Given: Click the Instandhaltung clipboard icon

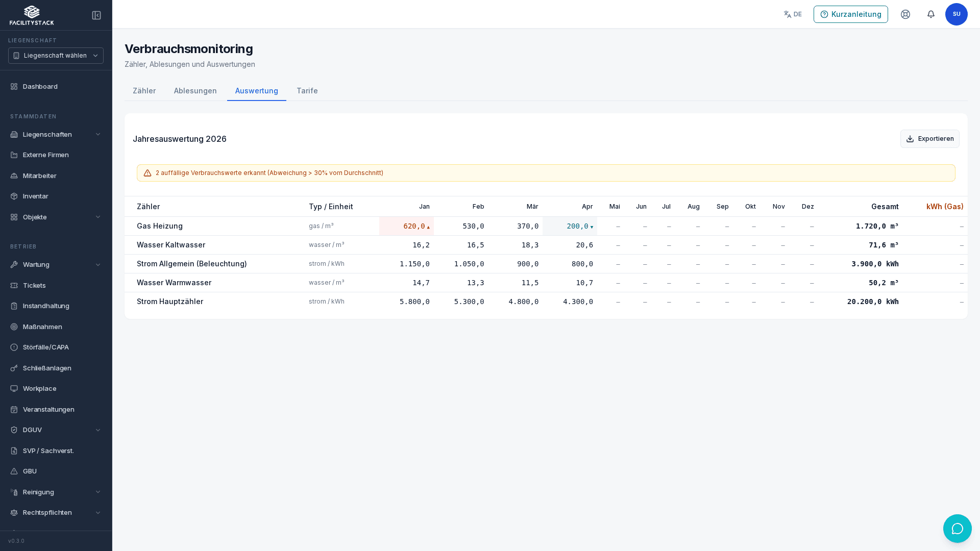Looking at the screenshot, I should [x=14, y=306].
